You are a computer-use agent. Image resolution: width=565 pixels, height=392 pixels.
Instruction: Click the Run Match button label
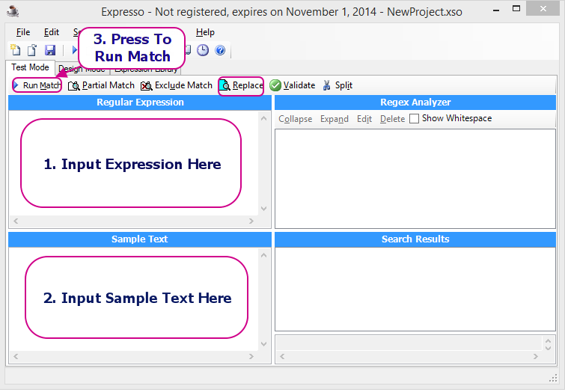tap(42, 85)
